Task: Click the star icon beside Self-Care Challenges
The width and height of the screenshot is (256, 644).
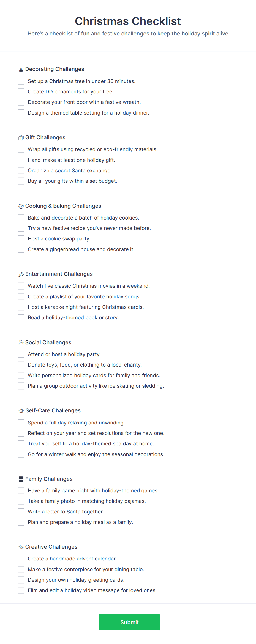Action: [x=21, y=410]
